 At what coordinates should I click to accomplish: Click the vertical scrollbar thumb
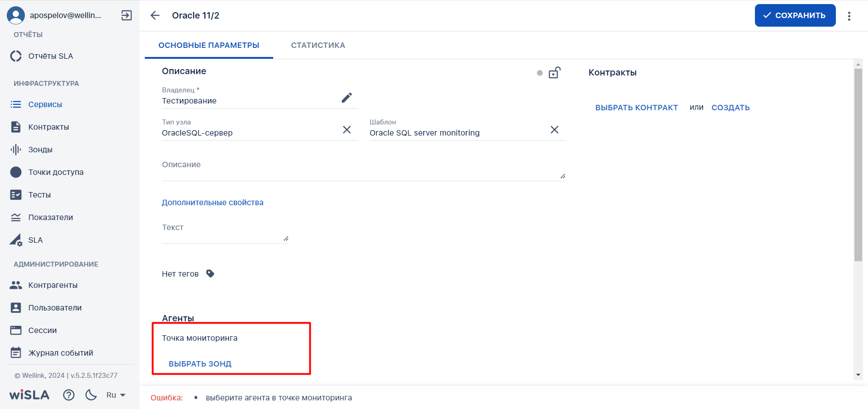click(858, 165)
